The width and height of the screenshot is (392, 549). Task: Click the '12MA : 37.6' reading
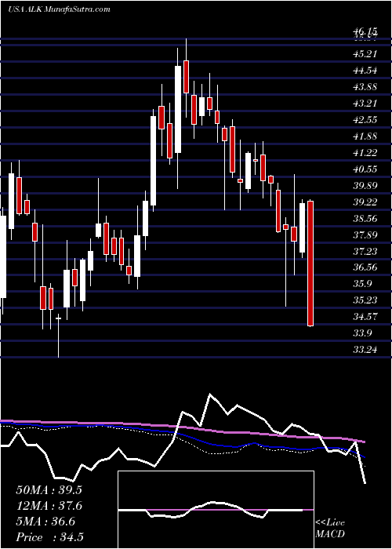tap(49, 506)
